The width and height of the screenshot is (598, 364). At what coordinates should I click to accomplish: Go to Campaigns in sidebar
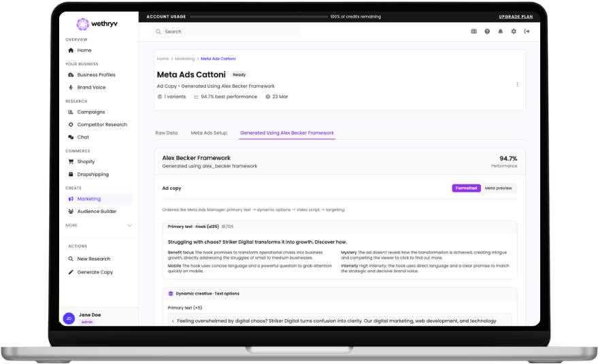86,112
